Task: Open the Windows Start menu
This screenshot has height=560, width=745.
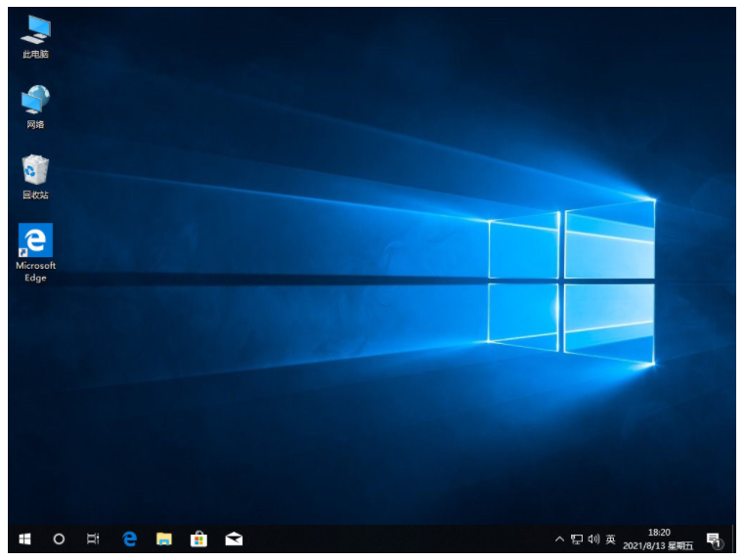Action: [25, 538]
